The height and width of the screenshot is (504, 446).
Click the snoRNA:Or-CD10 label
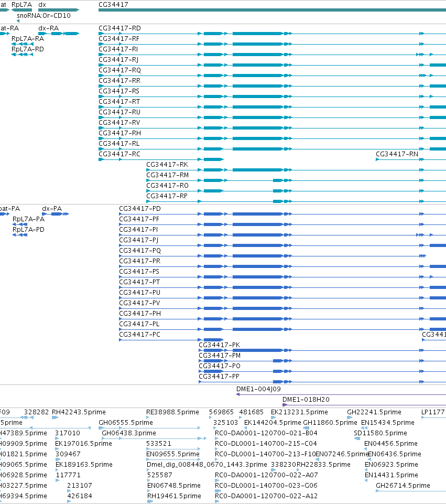click(x=43, y=15)
